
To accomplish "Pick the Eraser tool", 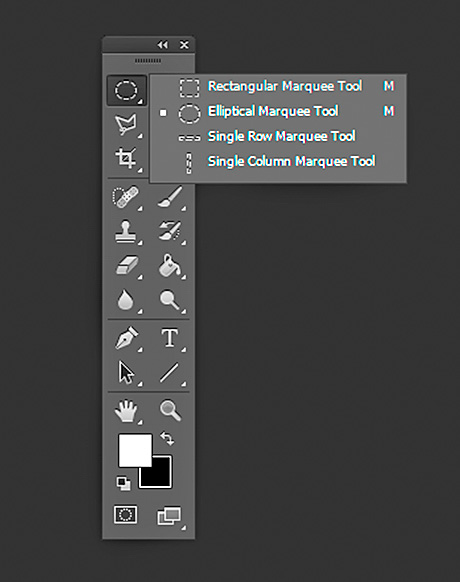I will (126, 266).
